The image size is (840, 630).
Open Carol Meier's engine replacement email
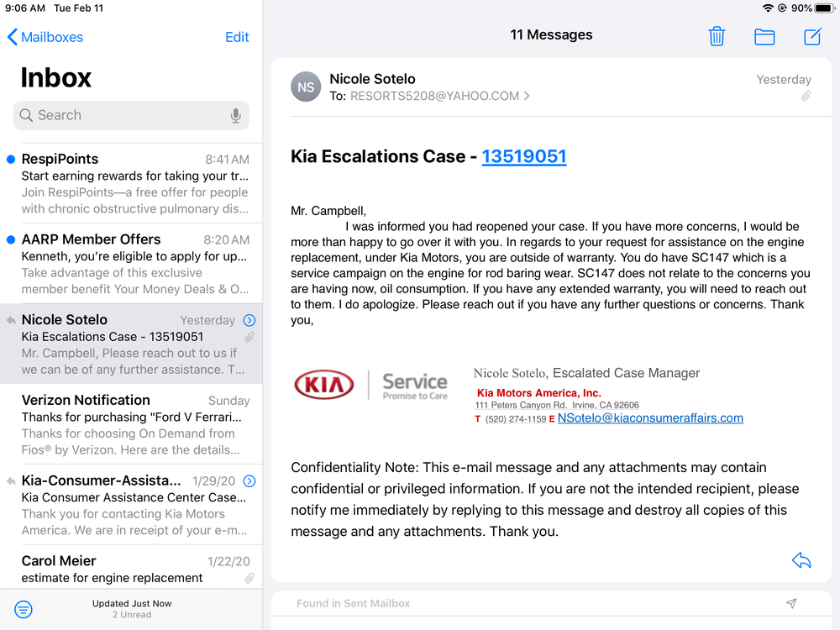pyautogui.click(x=134, y=569)
